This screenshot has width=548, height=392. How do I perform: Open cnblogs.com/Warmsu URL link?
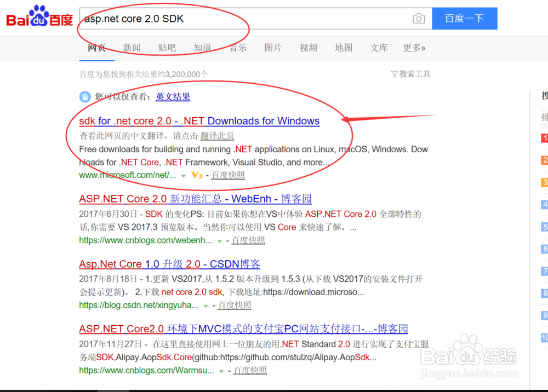tap(146, 370)
